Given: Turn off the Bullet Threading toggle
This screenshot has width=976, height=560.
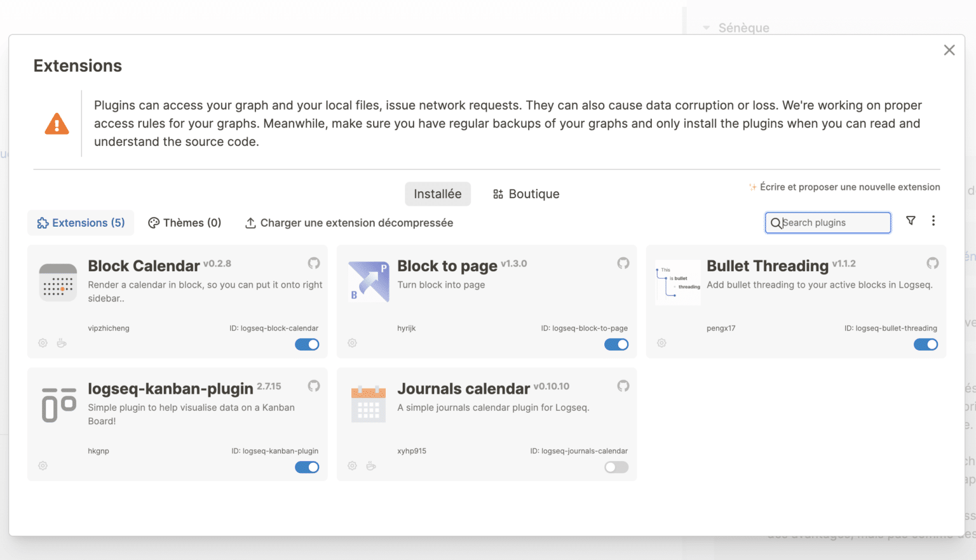Looking at the screenshot, I should (x=926, y=344).
